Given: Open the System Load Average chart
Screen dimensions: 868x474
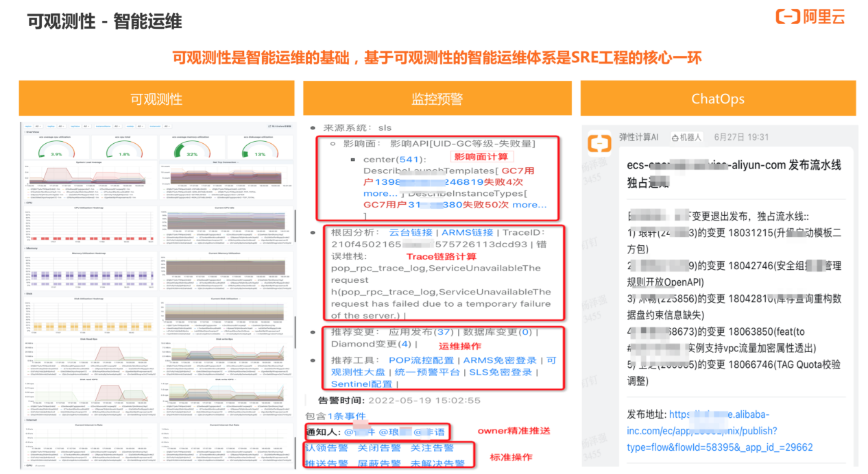Looking at the screenshot, I should [91, 179].
